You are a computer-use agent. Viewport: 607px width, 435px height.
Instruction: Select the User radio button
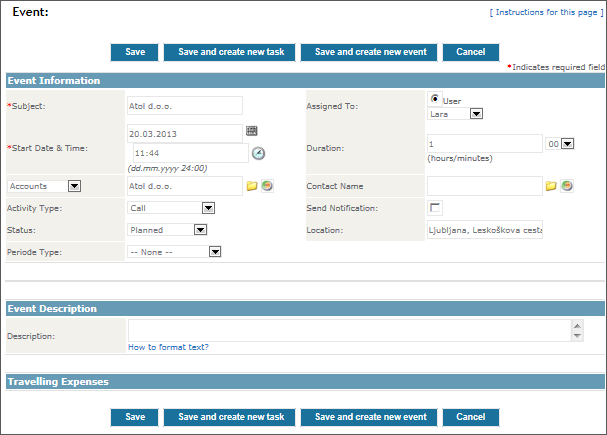(435, 100)
